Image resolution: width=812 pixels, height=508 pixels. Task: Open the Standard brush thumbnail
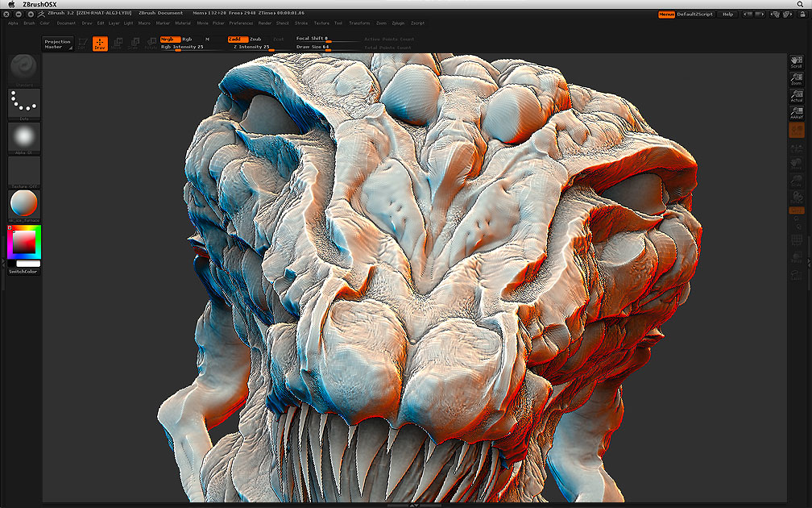click(24, 69)
